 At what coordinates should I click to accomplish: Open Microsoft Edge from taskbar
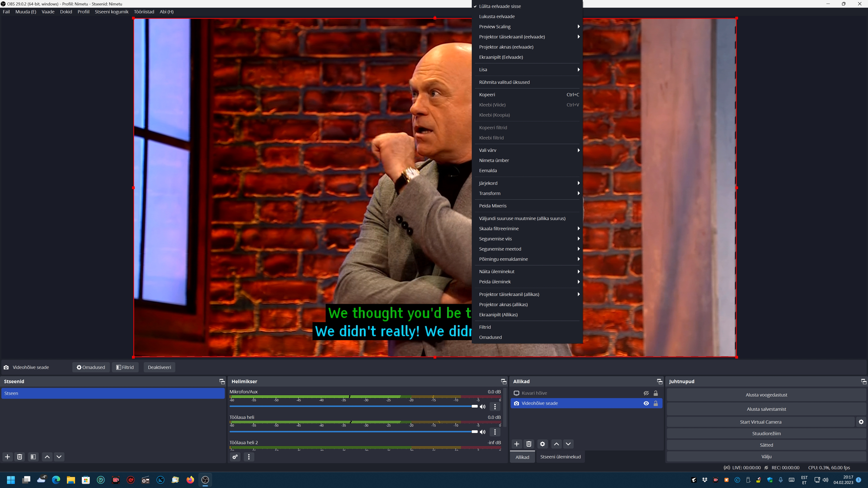pos(56,480)
